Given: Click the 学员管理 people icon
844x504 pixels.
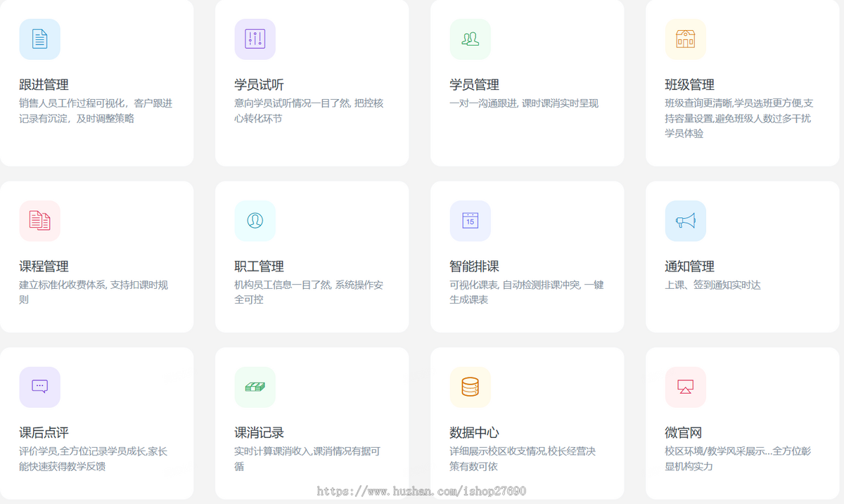Looking at the screenshot, I should pos(471,39).
